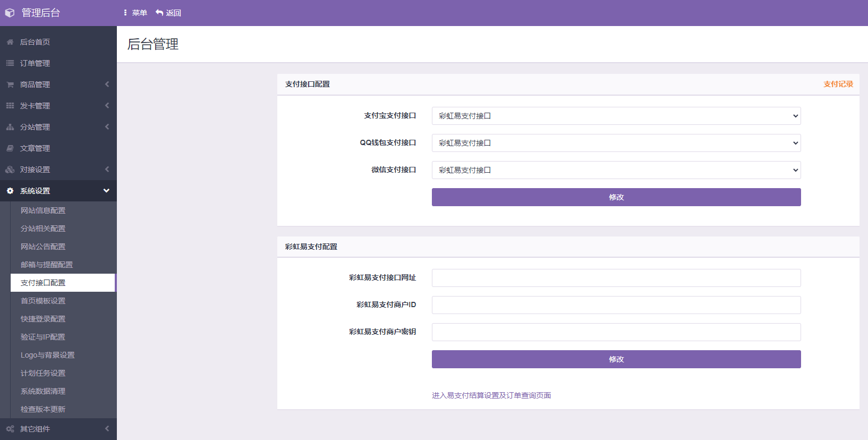This screenshot has width=868, height=440.
Task: Select 首页模板设置 submenu item
Action: tap(63, 301)
